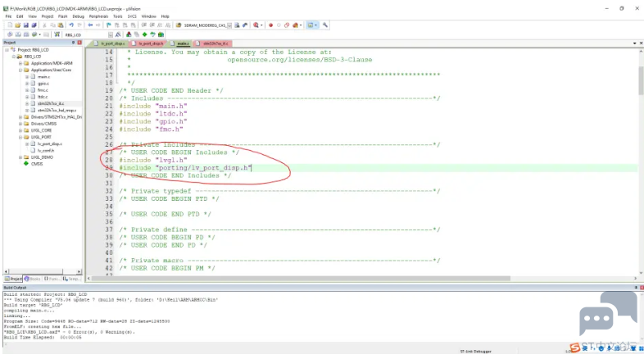Click the editor vertical scrollbar thumb
Viewport: 644px width, 359px height.
(x=641, y=80)
